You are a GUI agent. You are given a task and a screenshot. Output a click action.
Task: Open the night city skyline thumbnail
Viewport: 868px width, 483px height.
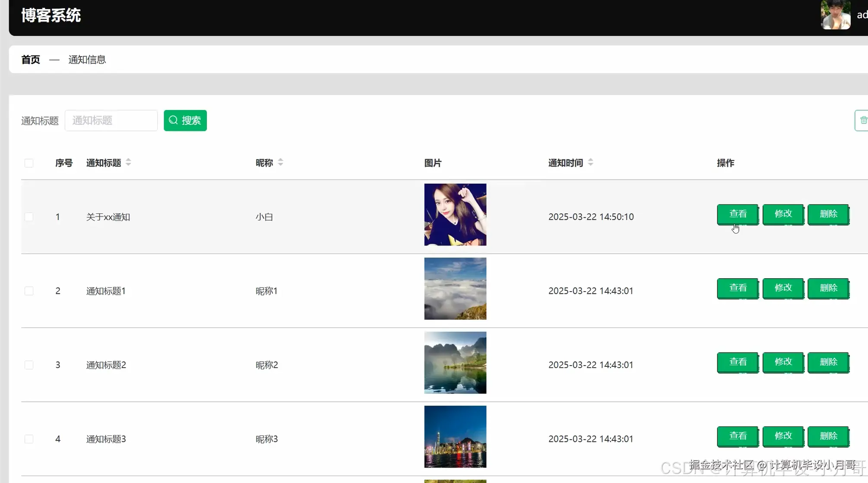[x=455, y=436]
